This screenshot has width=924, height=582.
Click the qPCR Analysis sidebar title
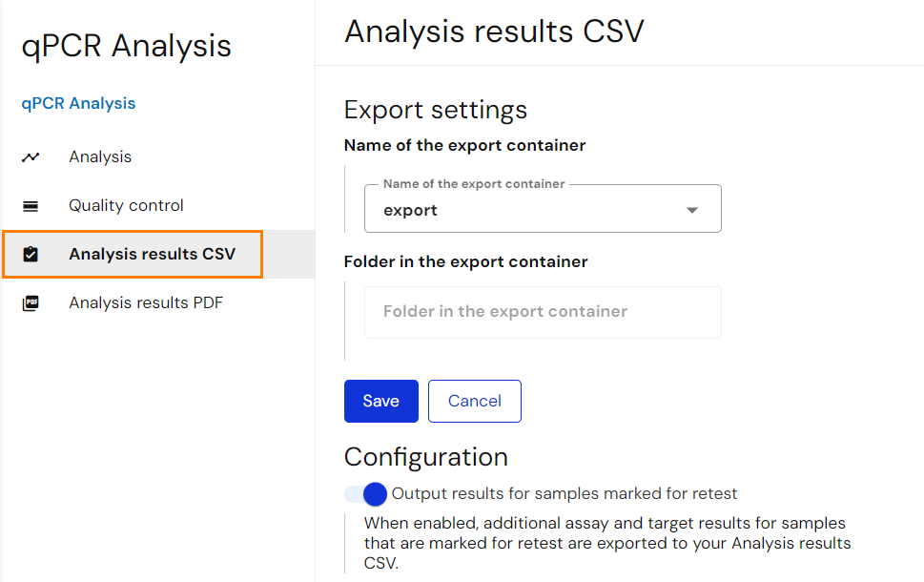126,46
